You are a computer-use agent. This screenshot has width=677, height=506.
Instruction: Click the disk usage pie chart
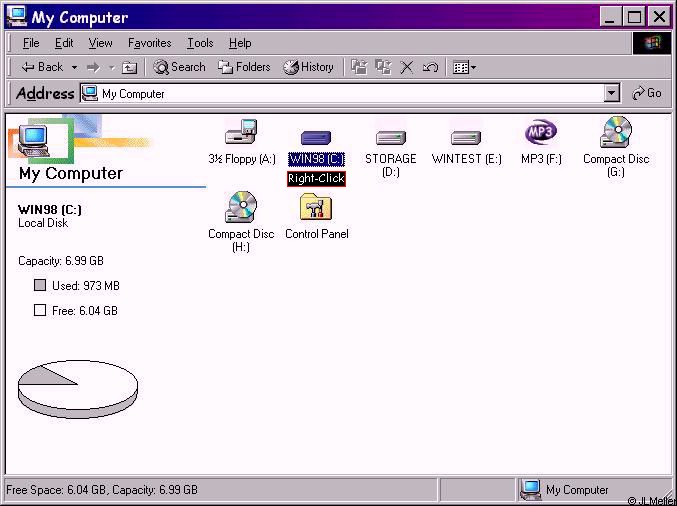point(78,389)
